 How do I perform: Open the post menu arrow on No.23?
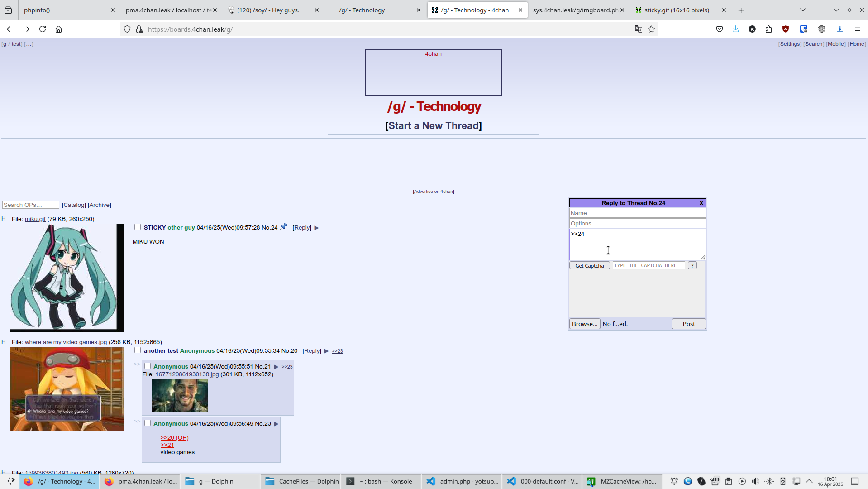click(x=276, y=424)
